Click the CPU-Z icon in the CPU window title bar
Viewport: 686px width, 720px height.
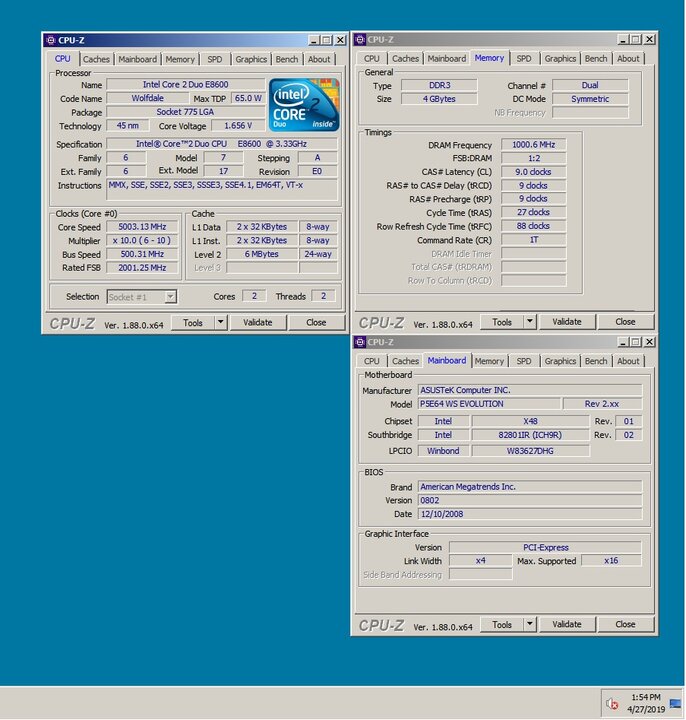click(x=51, y=40)
